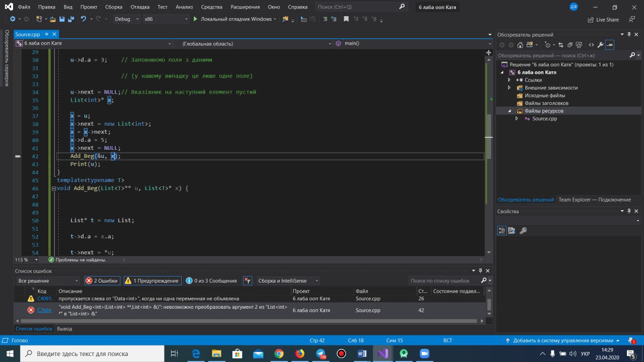Switch to the Вывод tab
This screenshot has height=362, width=644.
pyautogui.click(x=64, y=329)
